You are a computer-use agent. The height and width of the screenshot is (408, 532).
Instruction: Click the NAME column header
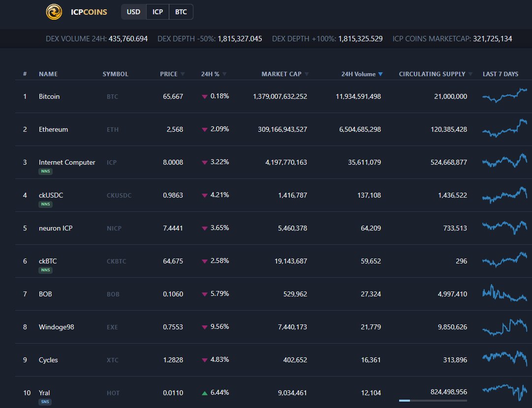(x=48, y=74)
